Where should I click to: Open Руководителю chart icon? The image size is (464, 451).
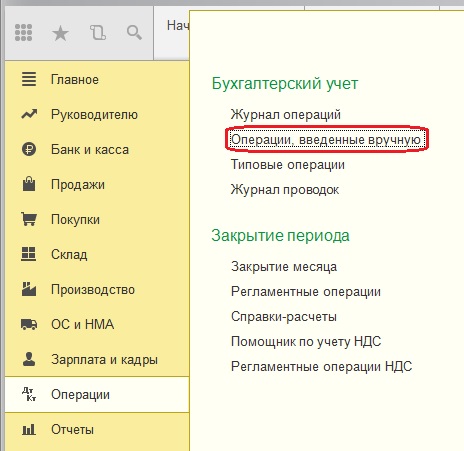coord(29,114)
